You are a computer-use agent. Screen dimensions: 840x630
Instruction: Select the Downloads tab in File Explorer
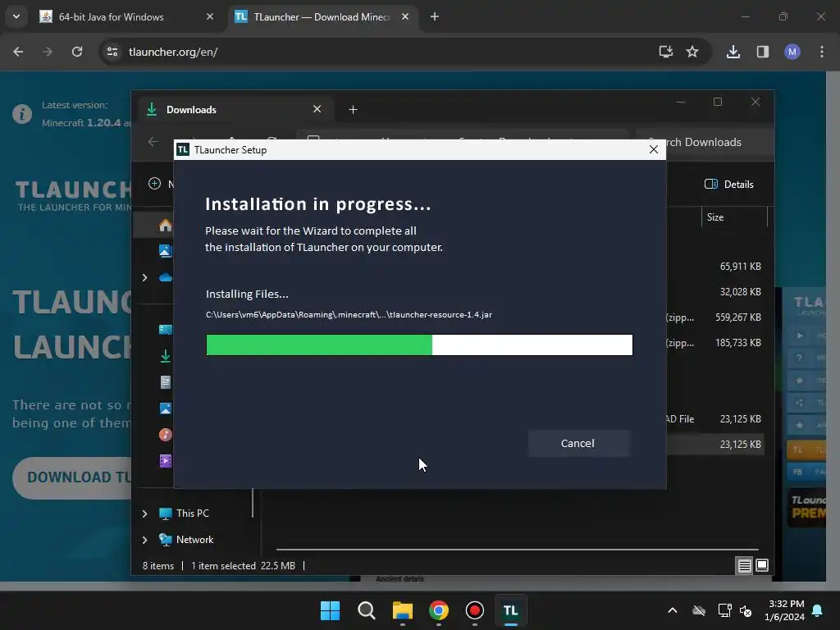235,110
